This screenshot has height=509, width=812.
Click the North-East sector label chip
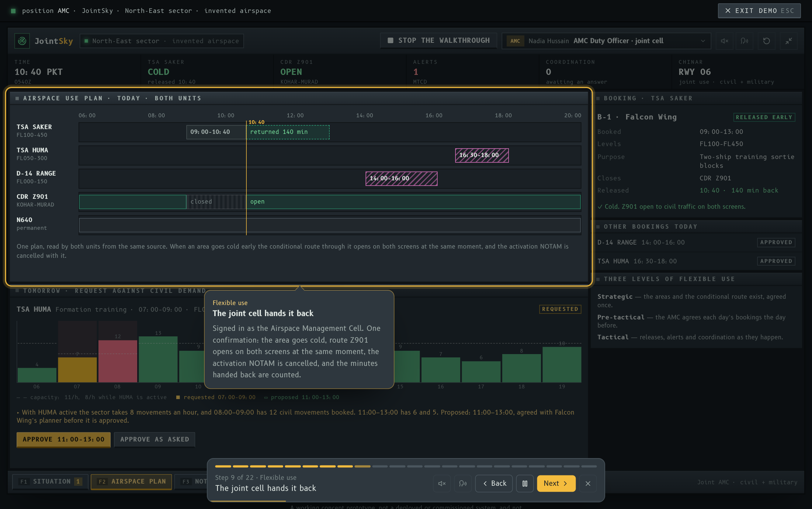[162, 41]
